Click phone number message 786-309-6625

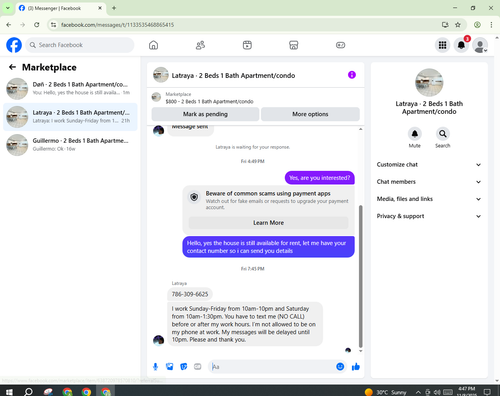pyautogui.click(x=190, y=294)
